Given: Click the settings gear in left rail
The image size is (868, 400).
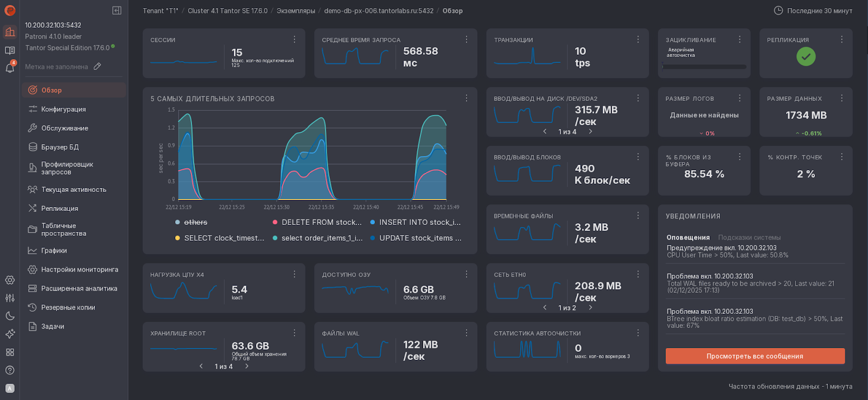Looking at the screenshot, I should click(10, 280).
